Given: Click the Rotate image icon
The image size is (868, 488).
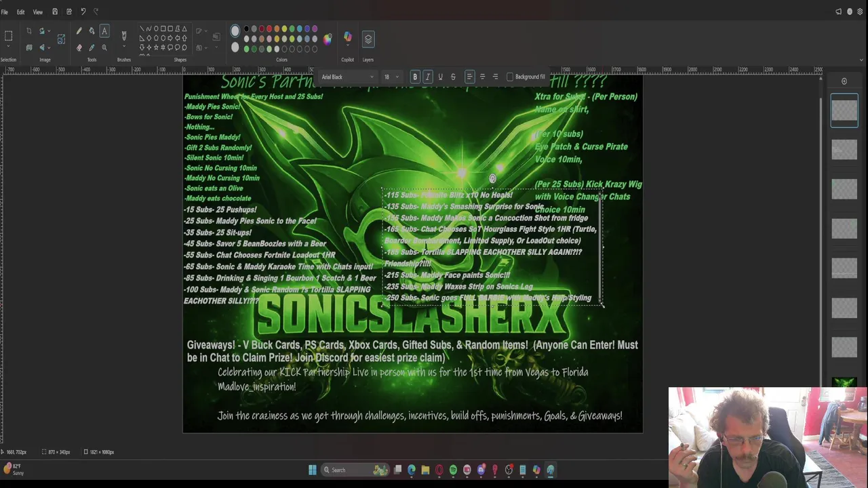Looking at the screenshot, I should (42, 31).
